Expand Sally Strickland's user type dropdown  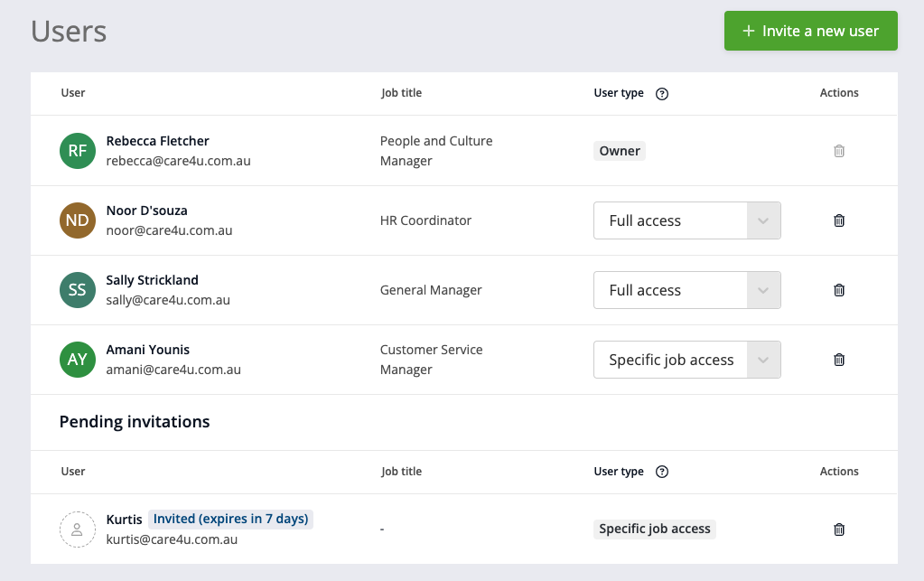(686, 290)
